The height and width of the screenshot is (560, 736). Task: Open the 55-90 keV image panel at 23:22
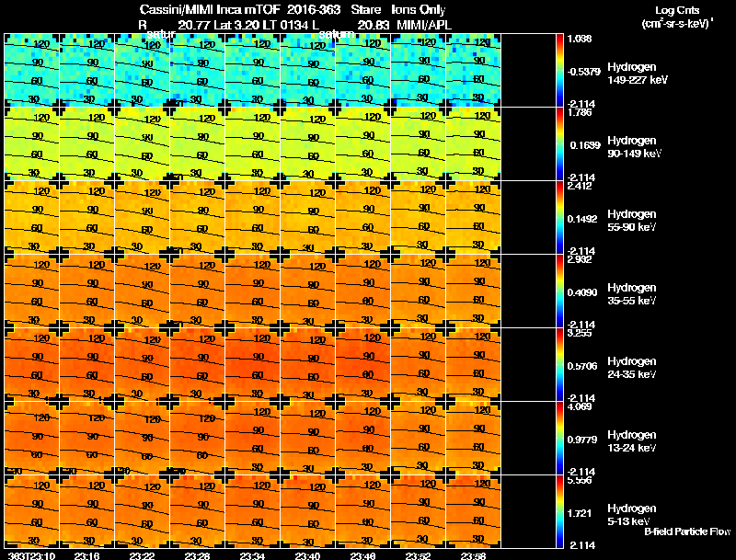pos(143,218)
